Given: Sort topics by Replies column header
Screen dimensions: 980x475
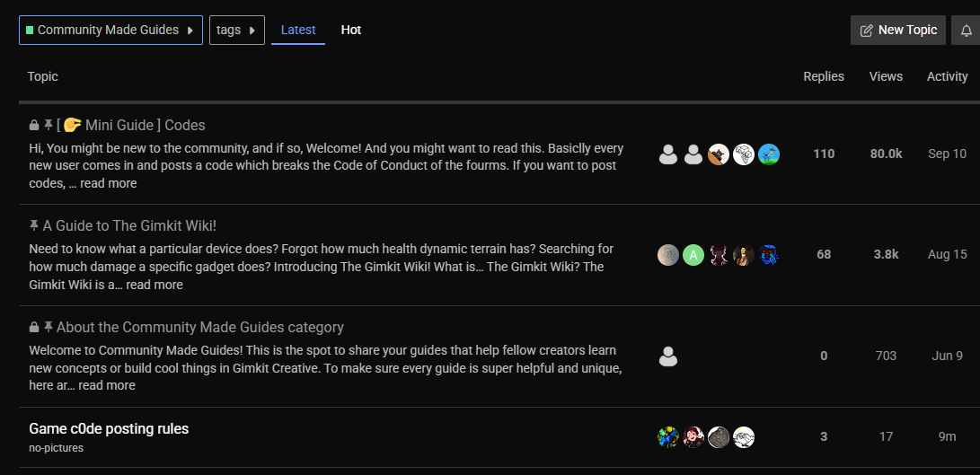Looking at the screenshot, I should [x=823, y=76].
